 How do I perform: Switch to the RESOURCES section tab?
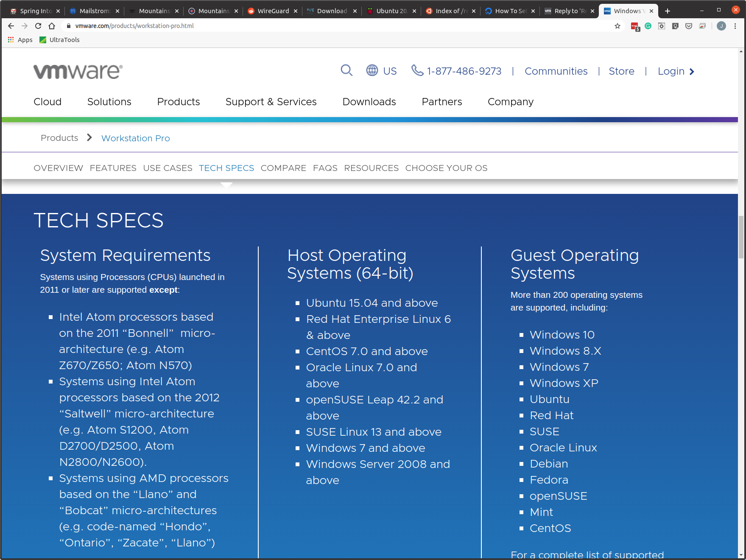click(x=372, y=168)
